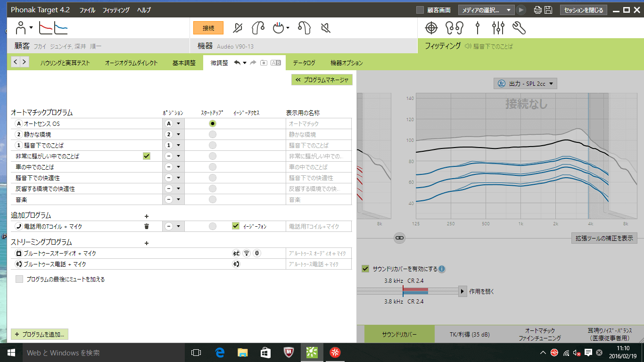
Task: Open the triple slider fine tuning icon
Action: (498, 28)
